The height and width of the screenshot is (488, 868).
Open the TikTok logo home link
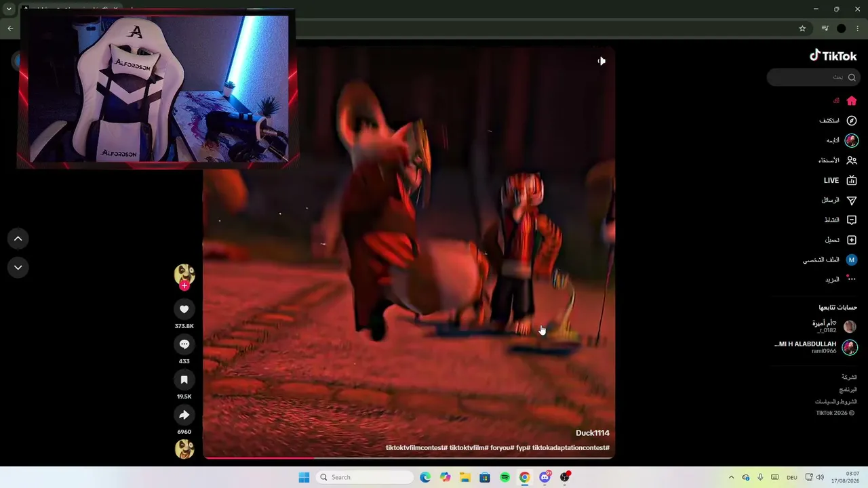coord(833,56)
